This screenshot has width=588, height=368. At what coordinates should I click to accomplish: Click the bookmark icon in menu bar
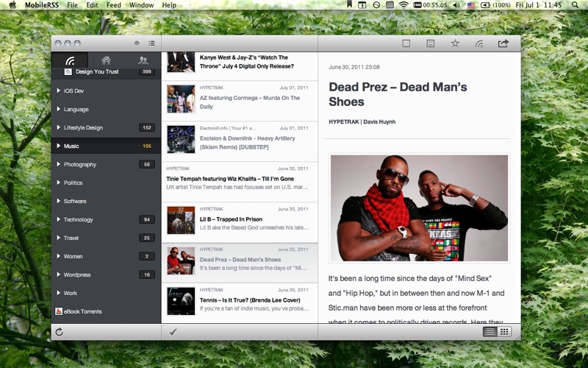point(349,4)
